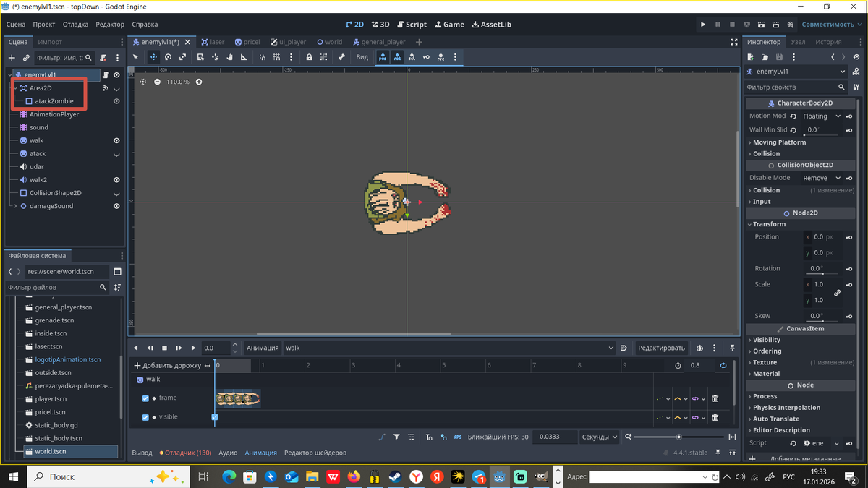The width and height of the screenshot is (868, 488).
Task: Open the Отладка menu
Action: (x=75, y=25)
